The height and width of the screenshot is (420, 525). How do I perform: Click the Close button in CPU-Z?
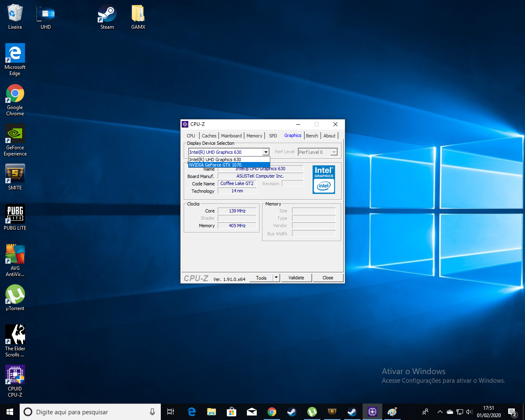(328, 278)
